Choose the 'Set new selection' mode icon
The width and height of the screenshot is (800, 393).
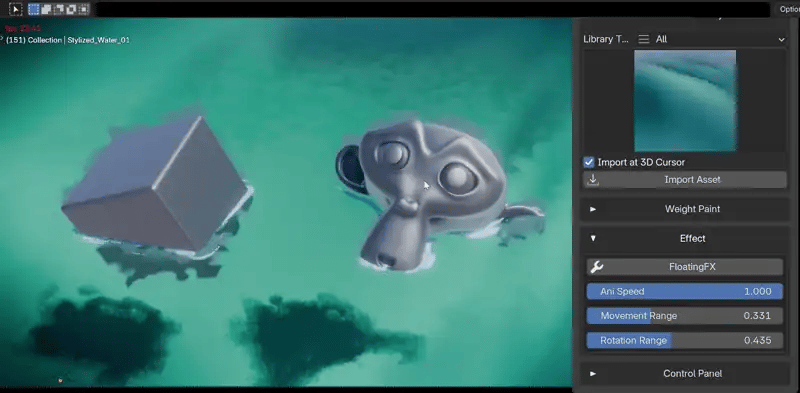(x=34, y=9)
